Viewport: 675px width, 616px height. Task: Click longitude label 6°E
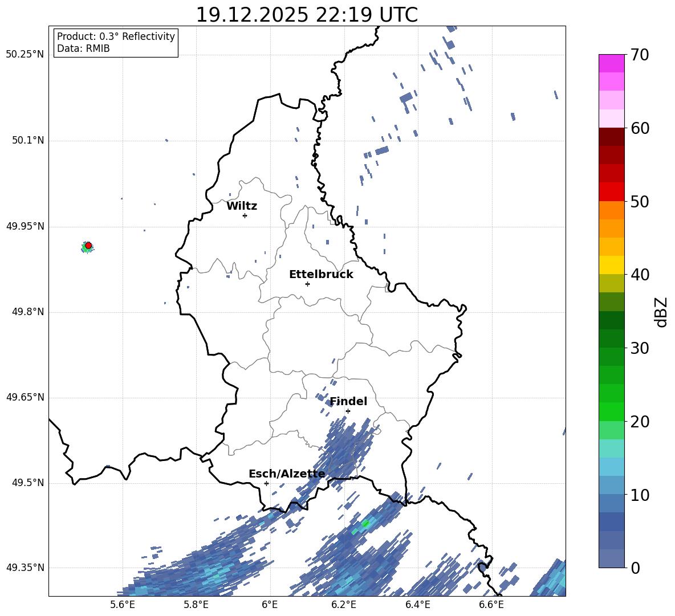click(270, 605)
